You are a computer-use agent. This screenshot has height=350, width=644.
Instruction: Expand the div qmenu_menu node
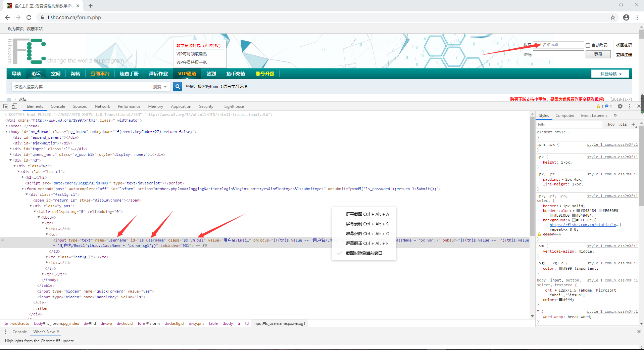click(10, 155)
